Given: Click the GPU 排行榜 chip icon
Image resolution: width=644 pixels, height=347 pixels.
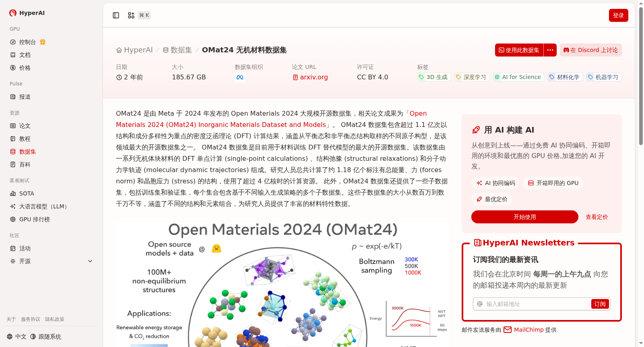Looking at the screenshot, I should (x=13, y=219).
